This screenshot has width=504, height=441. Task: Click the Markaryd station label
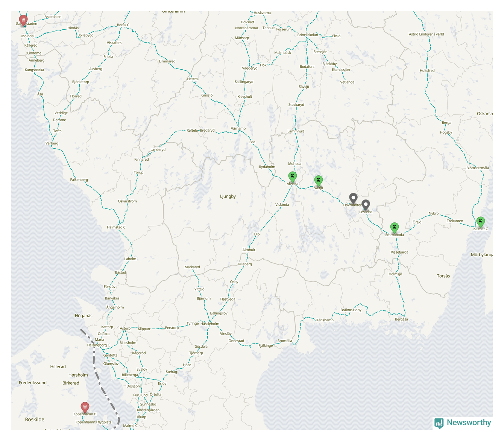(x=192, y=267)
